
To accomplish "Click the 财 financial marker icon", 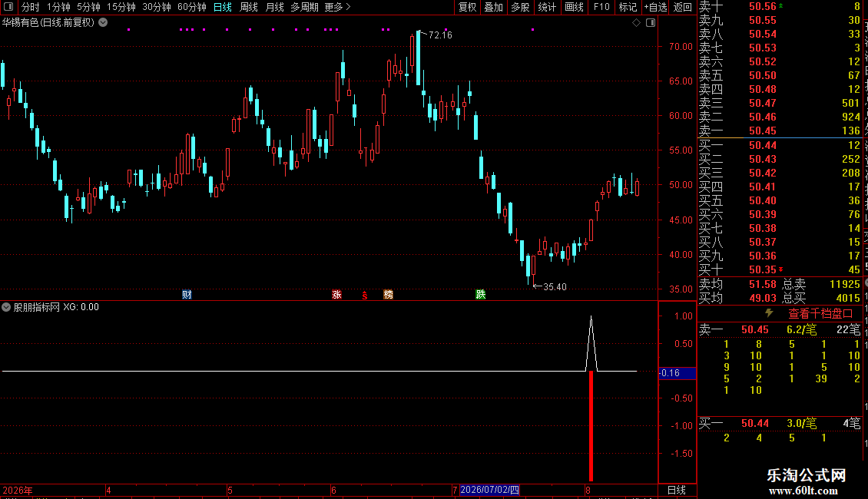I will (x=187, y=294).
